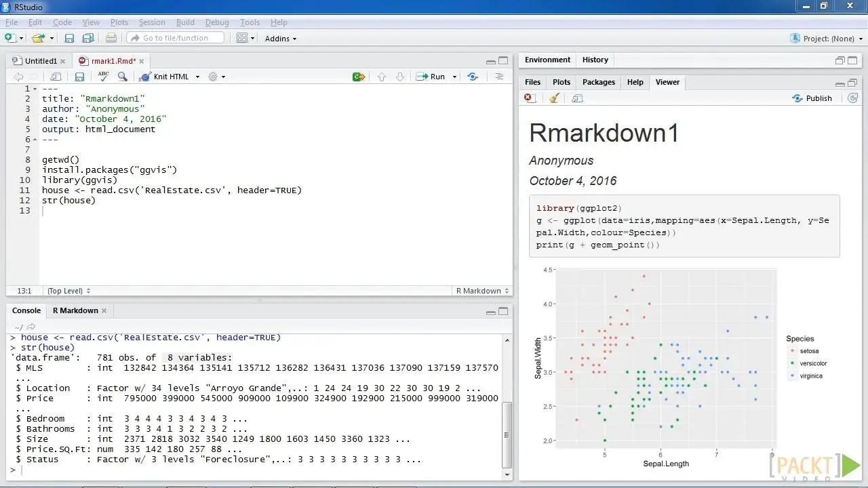Click the Save icon in the editor toolbar

[x=79, y=77]
